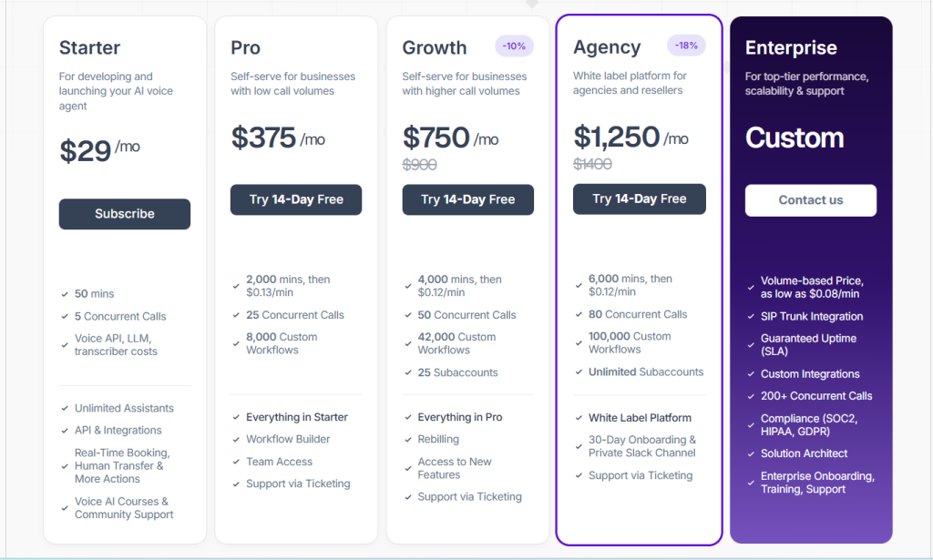Click the checkmark next to White Label Platform
The height and width of the screenshot is (560, 933).
point(579,419)
